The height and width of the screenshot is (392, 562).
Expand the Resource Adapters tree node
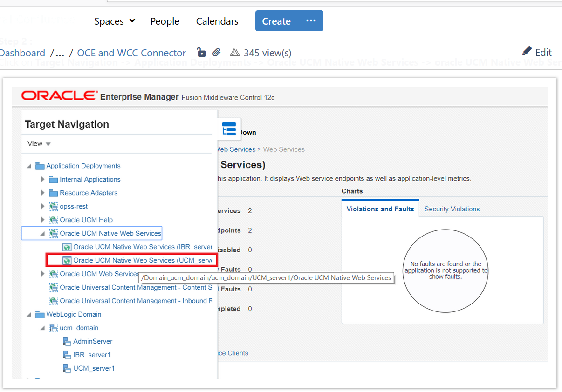(43, 193)
